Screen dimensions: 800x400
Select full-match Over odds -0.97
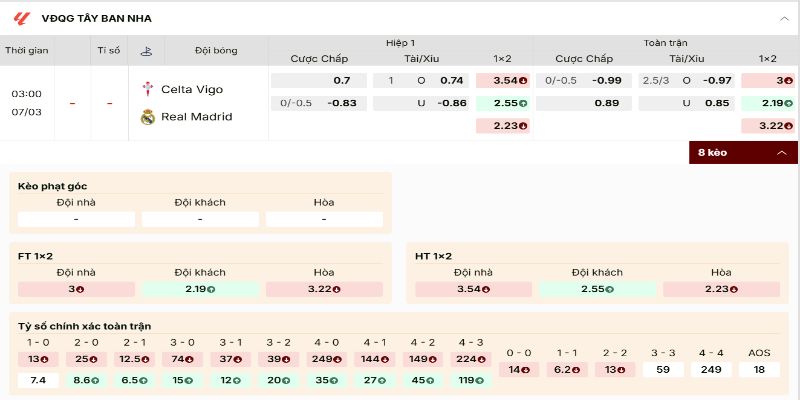(x=686, y=81)
